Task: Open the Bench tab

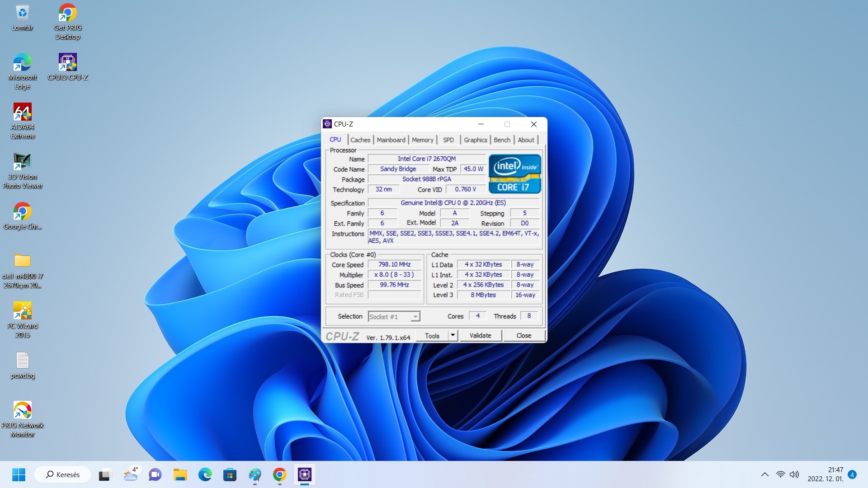Action: coord(502,140)
